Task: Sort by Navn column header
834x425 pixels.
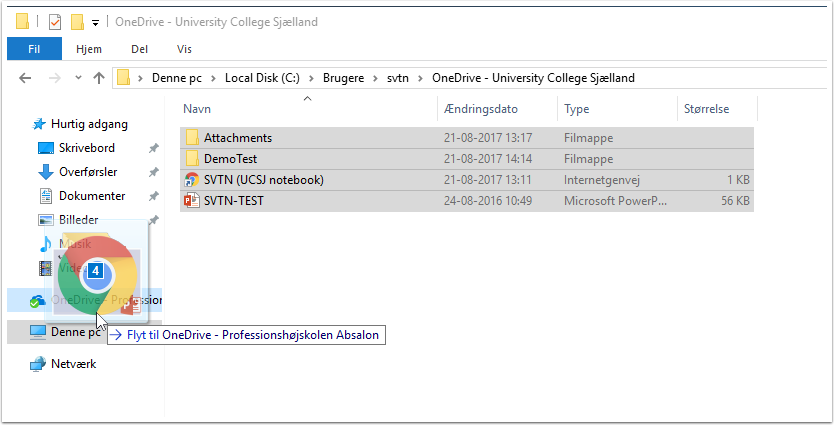Action: [x=197, y=109]
